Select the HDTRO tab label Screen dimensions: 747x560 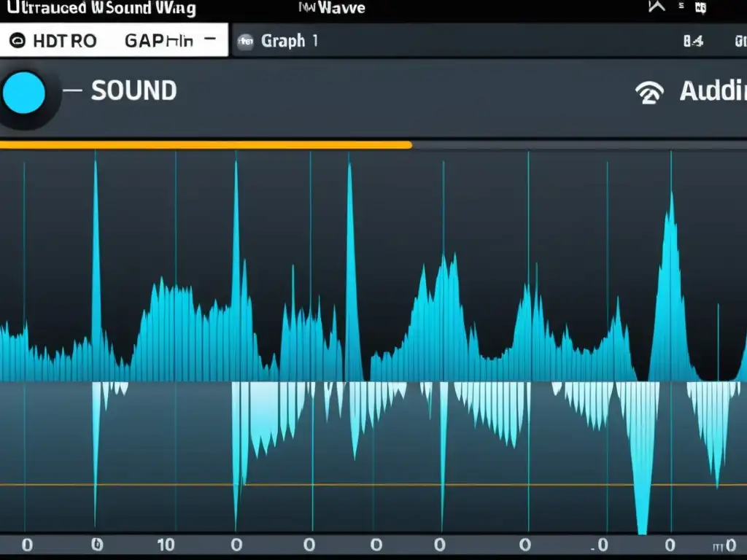coord(64,41)
